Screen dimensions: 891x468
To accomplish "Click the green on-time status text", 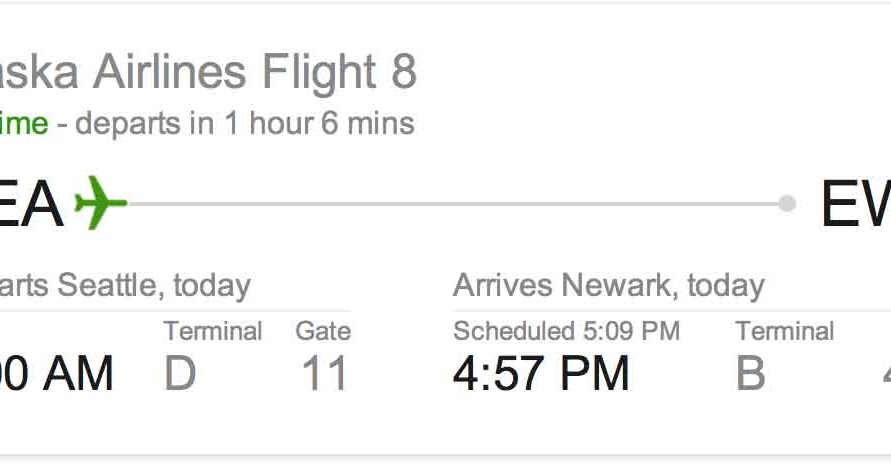I will [24, 124].
